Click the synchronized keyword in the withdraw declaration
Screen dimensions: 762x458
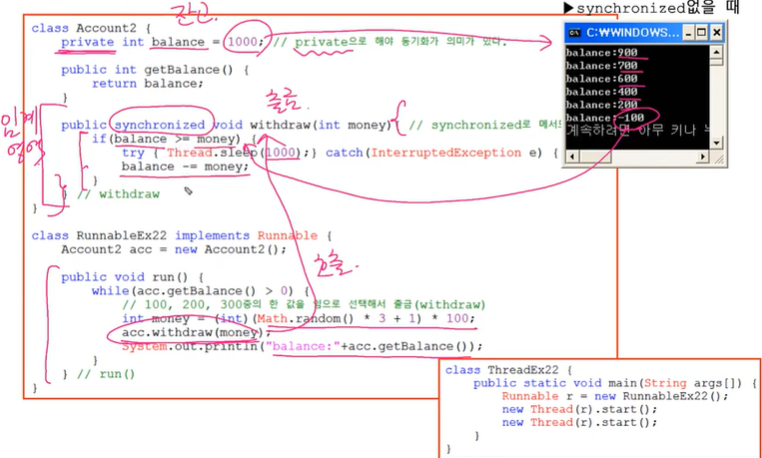tap(160, 125)
